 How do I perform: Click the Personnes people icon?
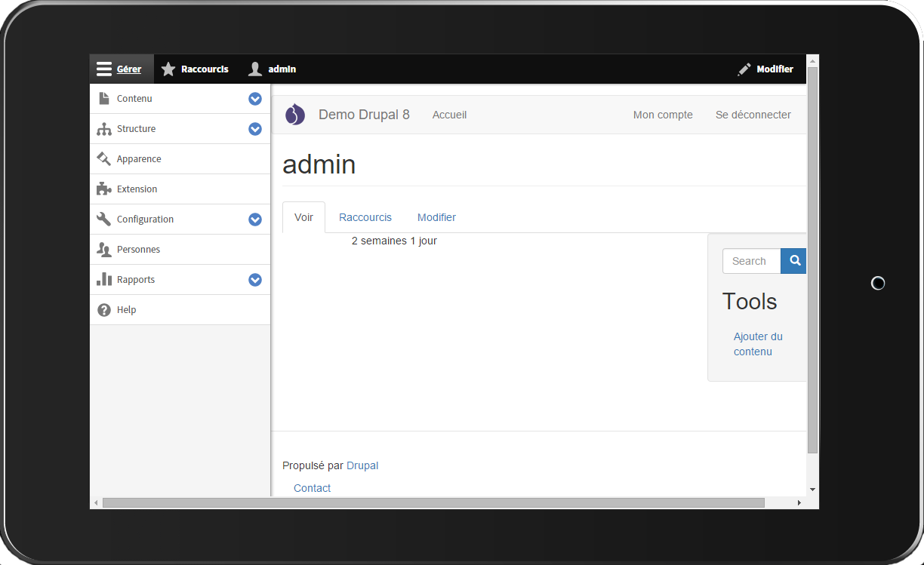click(x=104, y=250)
